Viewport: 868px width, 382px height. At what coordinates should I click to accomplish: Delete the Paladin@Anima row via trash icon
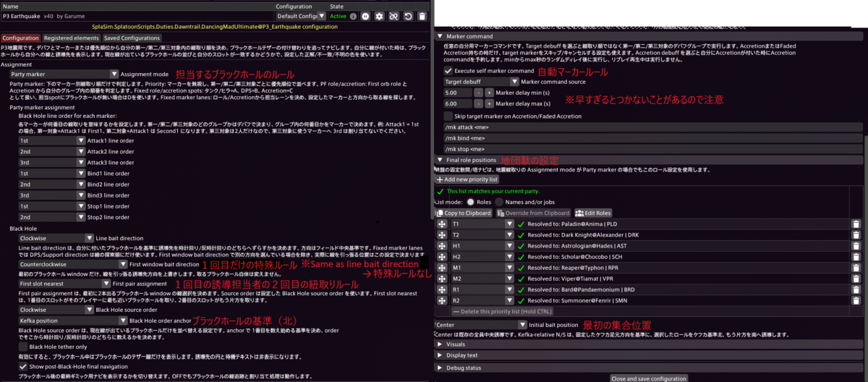856,224
